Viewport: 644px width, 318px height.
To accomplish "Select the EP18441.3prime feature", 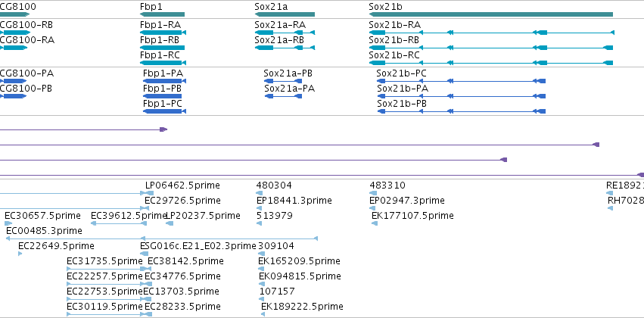I will (x=259, y=208).
